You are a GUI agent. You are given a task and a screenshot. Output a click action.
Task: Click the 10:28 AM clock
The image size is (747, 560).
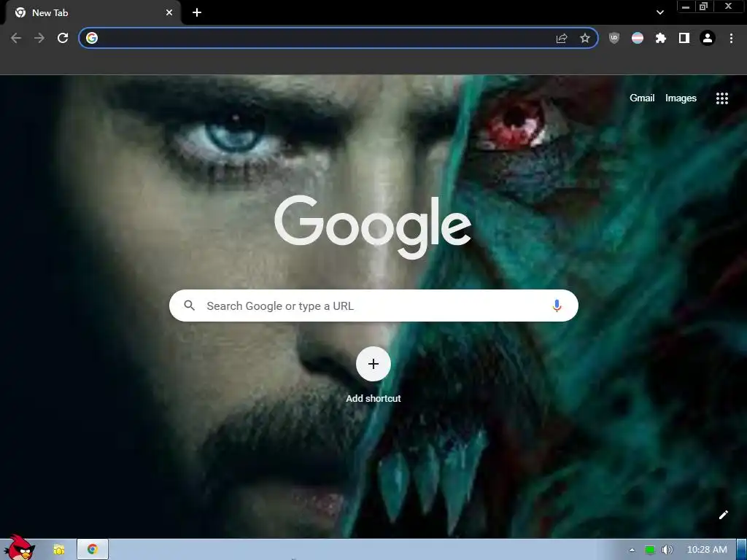pos(707,550)
